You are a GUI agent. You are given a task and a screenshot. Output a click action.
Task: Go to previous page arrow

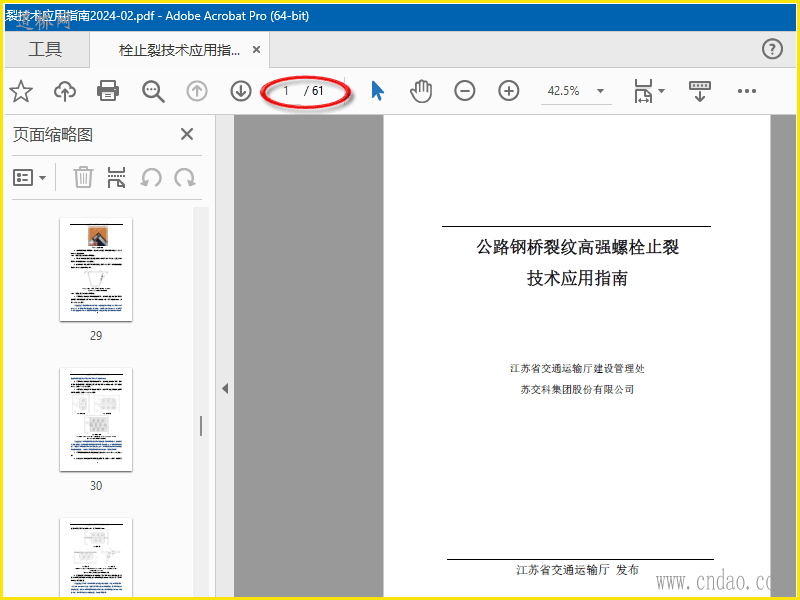pyautogui.click(x=197, y=91)
